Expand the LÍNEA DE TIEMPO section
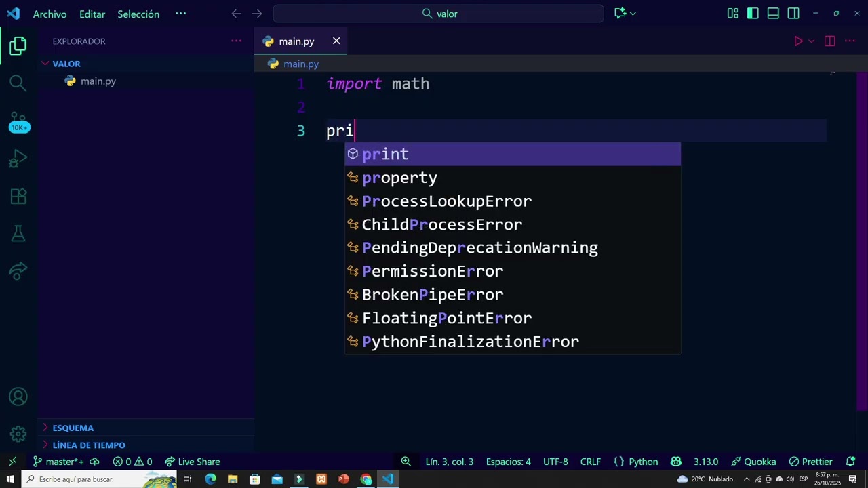 coord(146,445)
